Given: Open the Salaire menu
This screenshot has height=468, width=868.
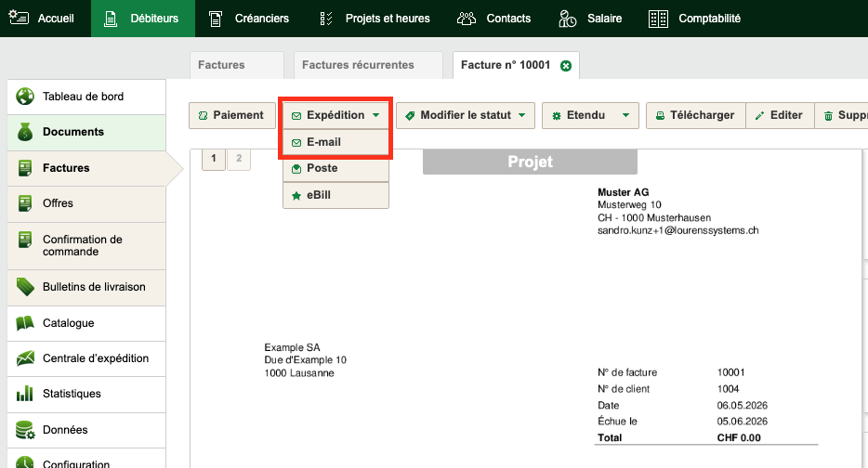Looking at the screenshot, I should pos(590,19).
